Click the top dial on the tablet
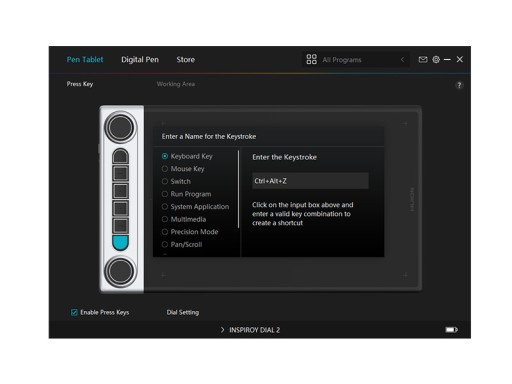The height and width of the screenshot is (384, 512). click(120, 128)
